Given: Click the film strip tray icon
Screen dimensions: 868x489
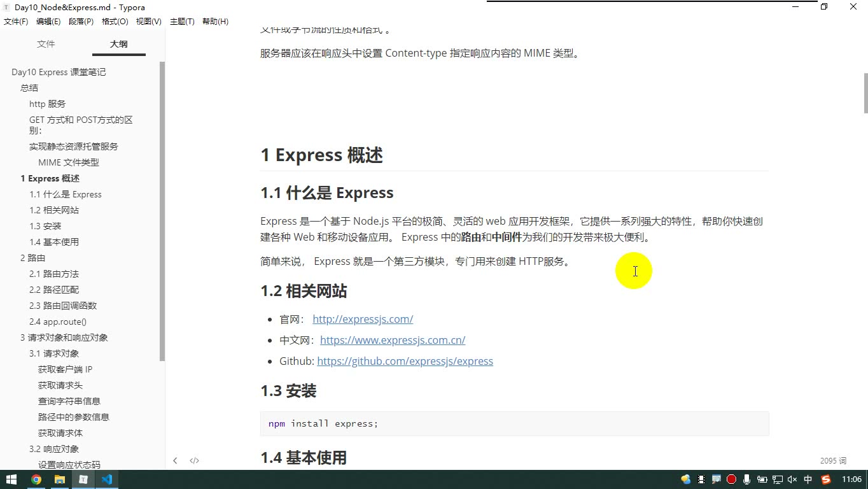Looking at the screenshot, I should pos(701,479).
